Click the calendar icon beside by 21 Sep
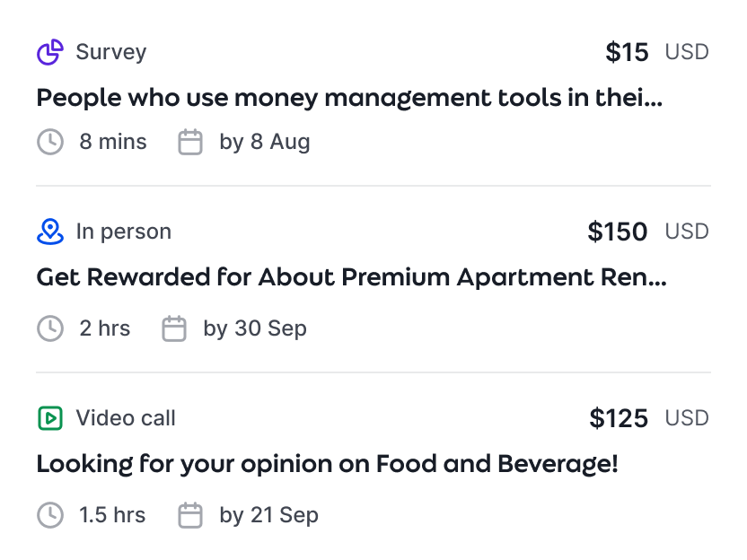Image resolution: width=747 pixels, height=560 pixels. (x=190, y=515)
